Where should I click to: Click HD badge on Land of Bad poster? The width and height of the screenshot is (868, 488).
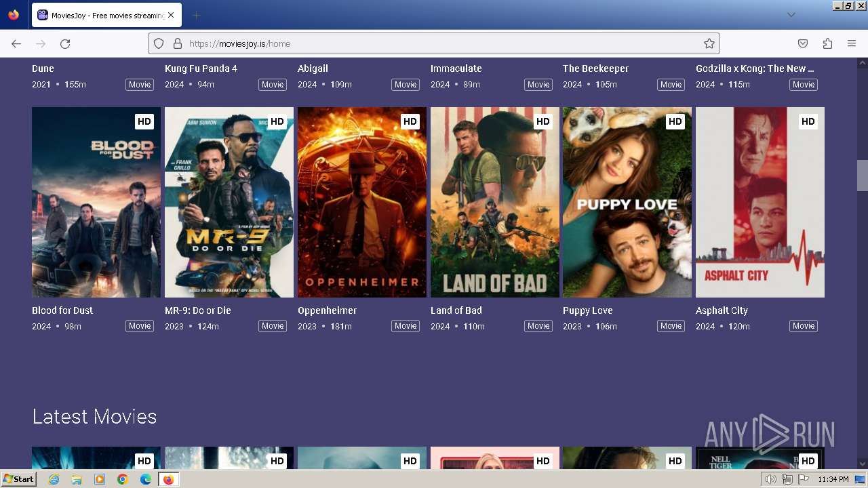(542, 121)
